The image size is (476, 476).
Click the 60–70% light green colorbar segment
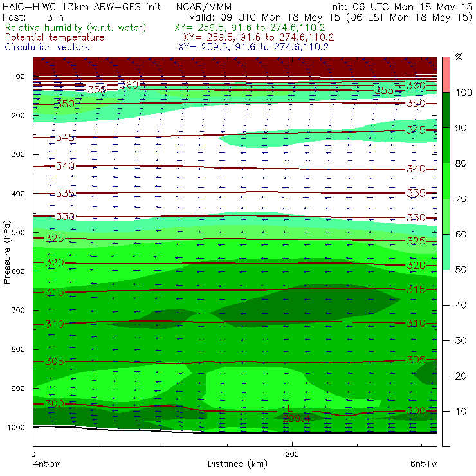pyautogui.click(x=446, y=216)
